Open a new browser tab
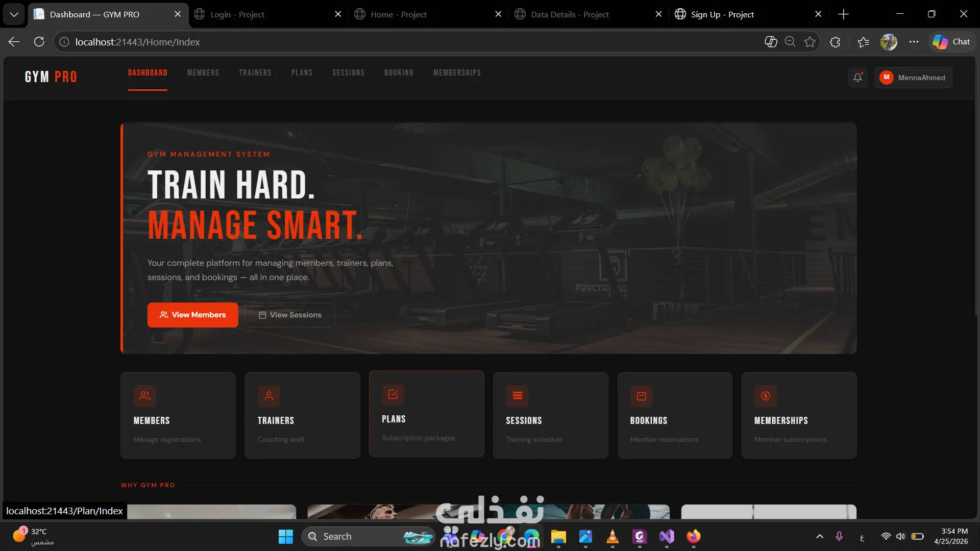 tap(844, 14)
